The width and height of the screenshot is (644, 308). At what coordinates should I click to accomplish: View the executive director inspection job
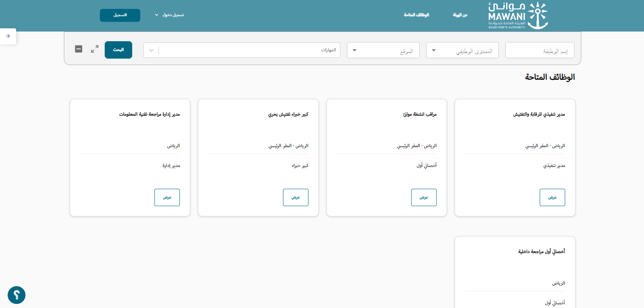pos(552,197)
